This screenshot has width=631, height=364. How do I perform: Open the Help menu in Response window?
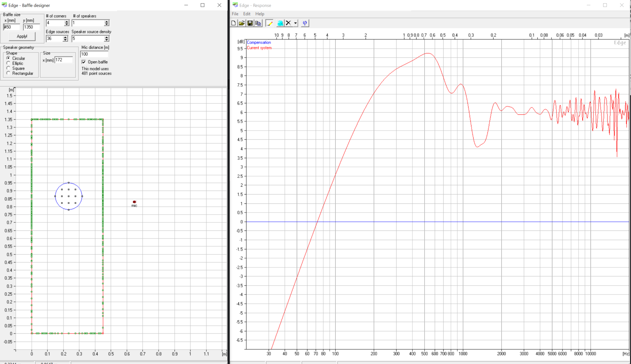click(260, 14)
